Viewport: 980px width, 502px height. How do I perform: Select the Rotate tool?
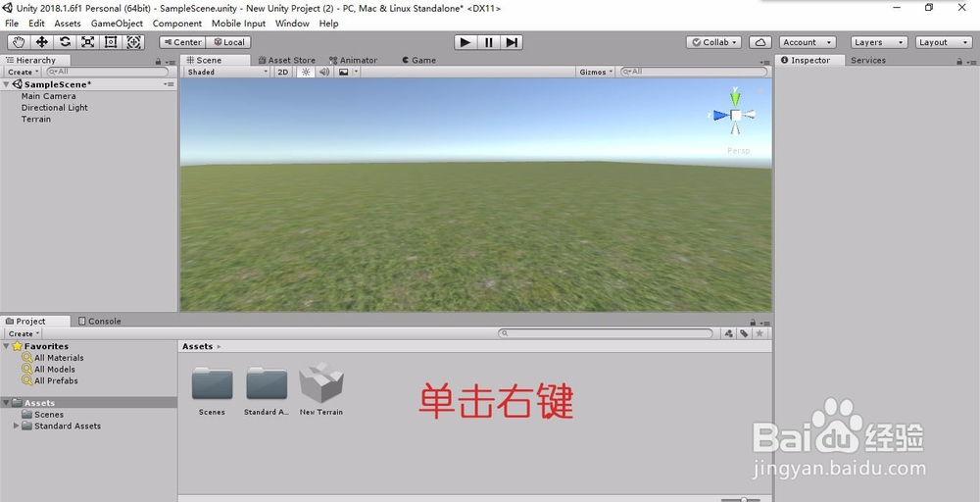65,42
